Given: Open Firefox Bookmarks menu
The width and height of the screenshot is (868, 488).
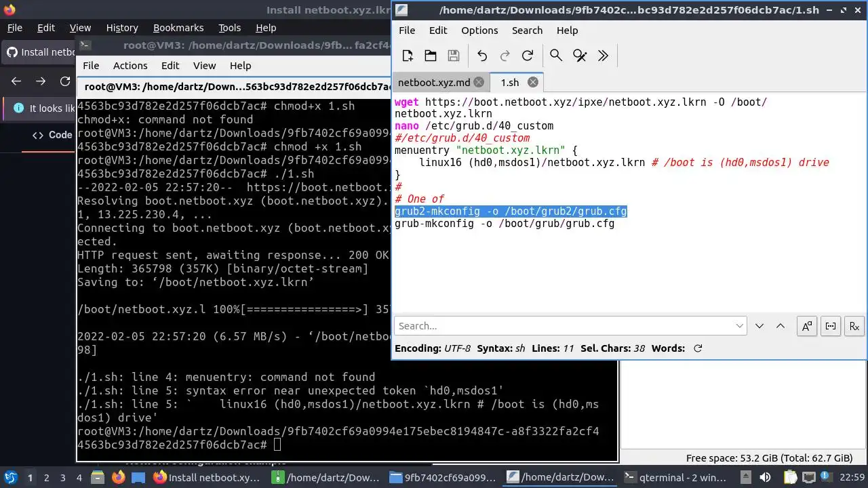Looking at the screenshot, I should coord(178,28).
